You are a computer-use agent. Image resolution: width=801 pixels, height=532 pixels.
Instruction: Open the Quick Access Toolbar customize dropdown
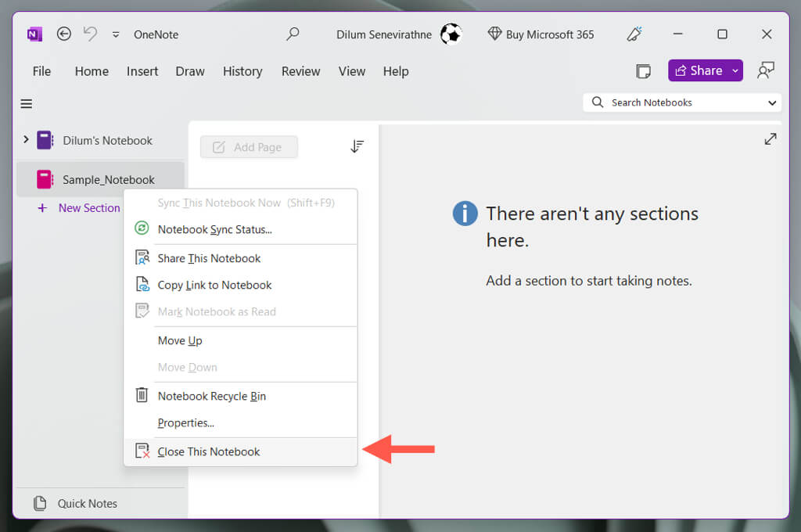(116, 34)
